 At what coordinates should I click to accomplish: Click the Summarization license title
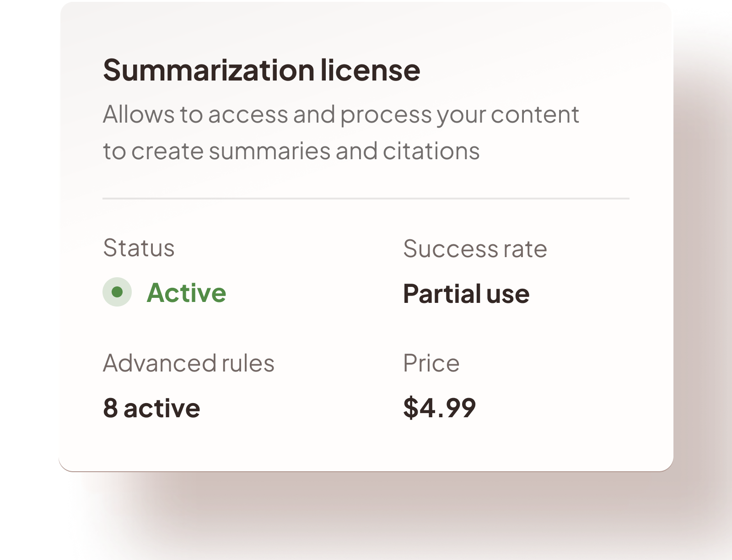261,70
